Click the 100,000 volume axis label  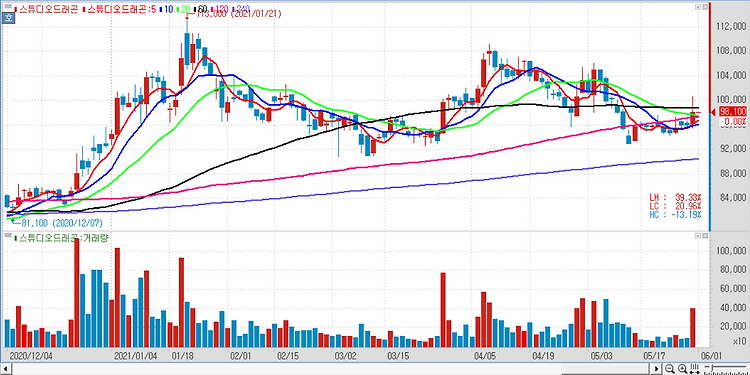732,251
